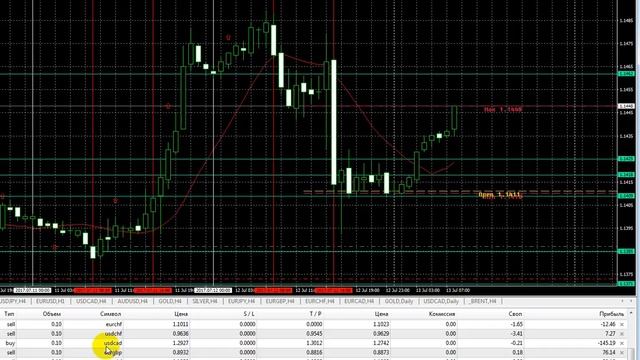
Task: Sort by the S / L column header
Action: point(248,314)
